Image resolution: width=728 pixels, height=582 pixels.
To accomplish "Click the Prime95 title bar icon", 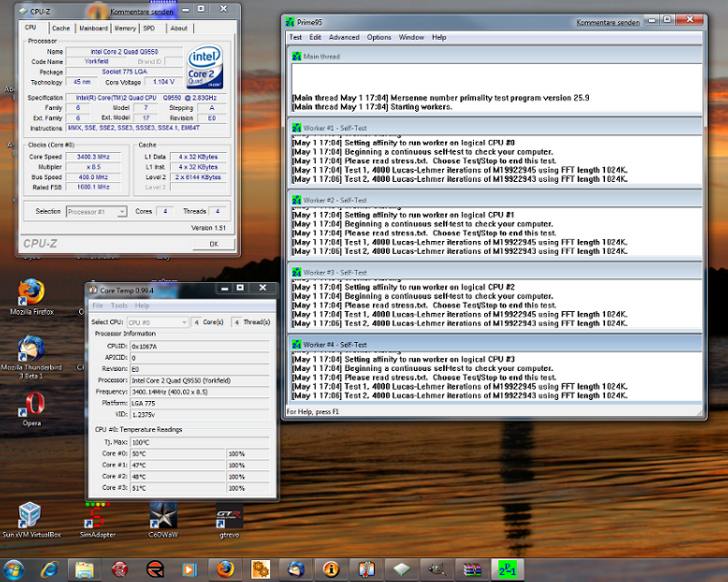I will point(290,22).
